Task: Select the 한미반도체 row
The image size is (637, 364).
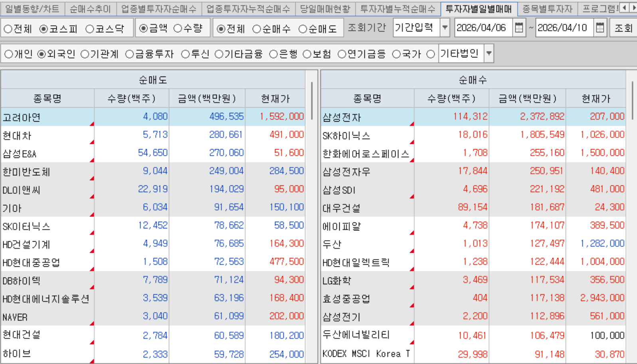Action: coord(153,171)
